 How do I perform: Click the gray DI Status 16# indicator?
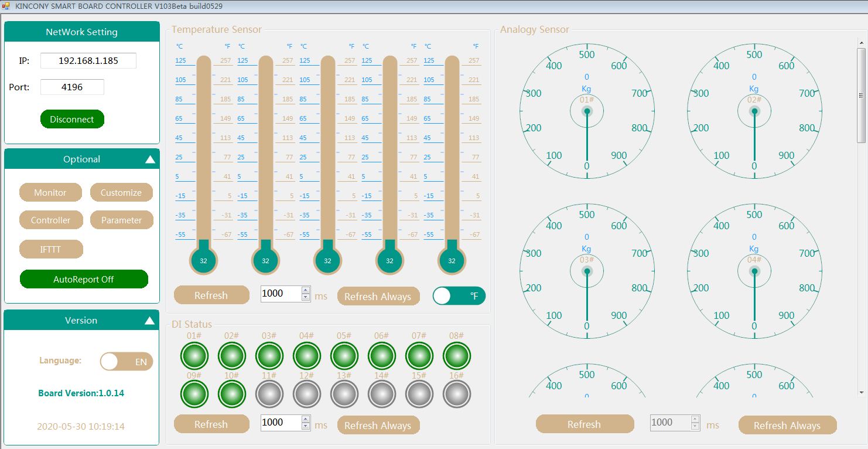[x=457, y=394]
